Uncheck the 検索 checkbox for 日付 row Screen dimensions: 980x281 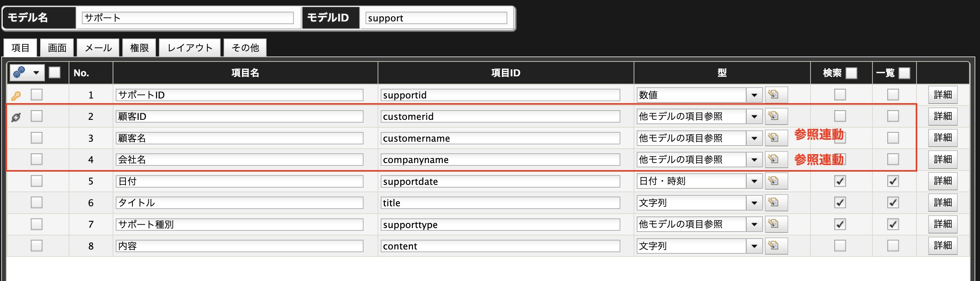coord(840,181)
